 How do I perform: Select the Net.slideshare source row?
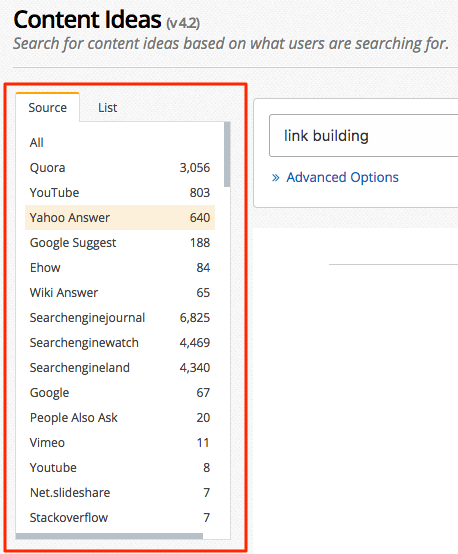click(x=120, y=493)
